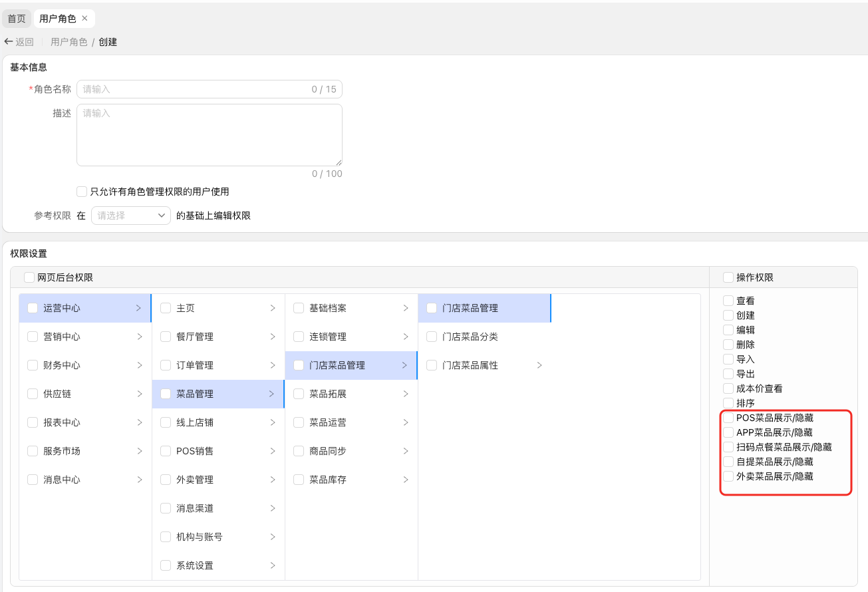Close the 用户角色 tab

click(84, 19)
